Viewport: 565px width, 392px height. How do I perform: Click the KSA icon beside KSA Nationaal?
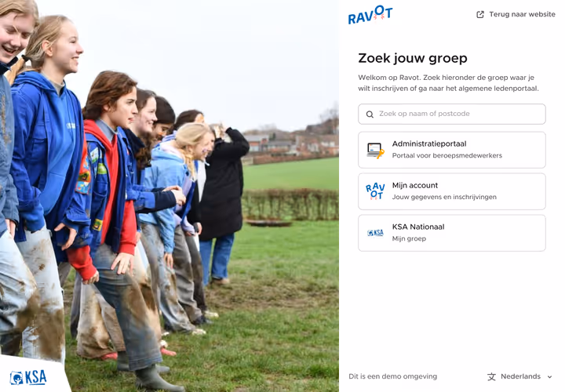pos(375,233)
